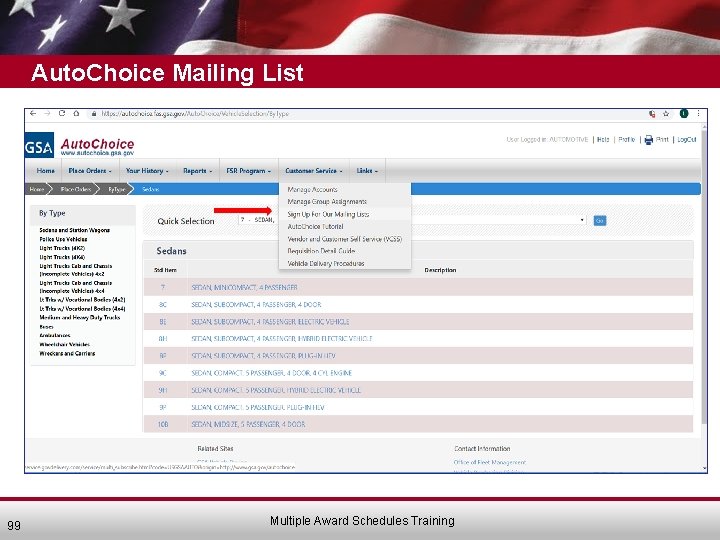Click Std Item cell 10B
The height and width of the screenshot is (540, 720).
tap(163, 424)
